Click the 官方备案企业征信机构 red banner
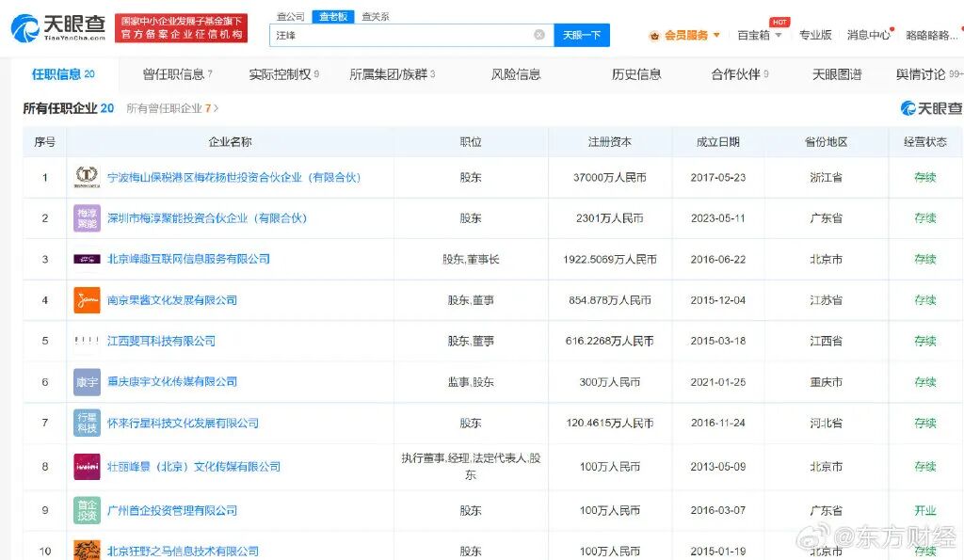 [182, 28]
